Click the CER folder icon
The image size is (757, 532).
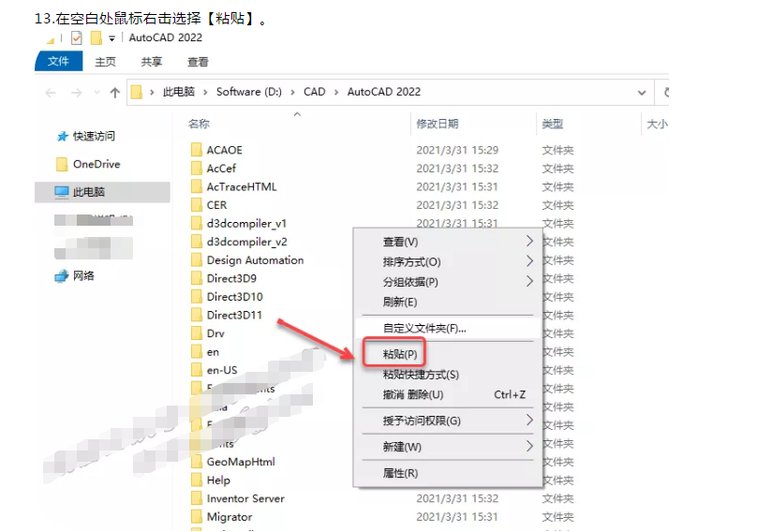pos(197,205)
